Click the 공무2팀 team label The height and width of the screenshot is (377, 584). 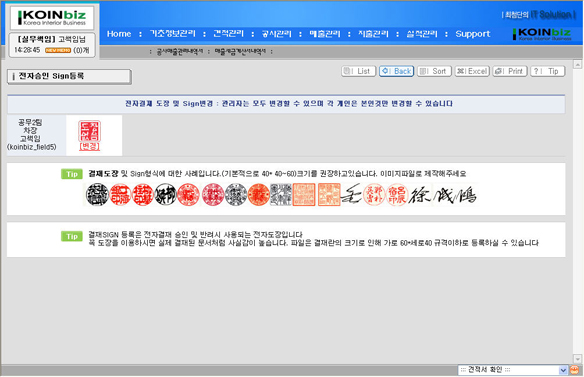pos(30,122)
